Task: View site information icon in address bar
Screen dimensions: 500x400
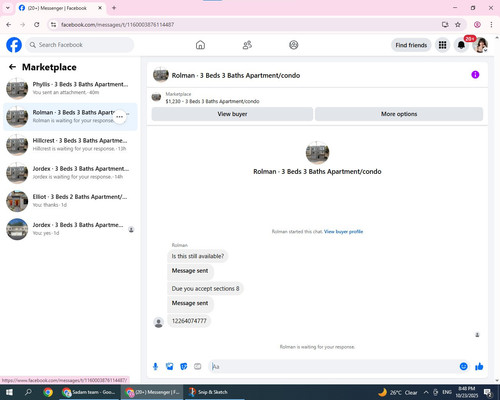Action: pyautogui.click(x=53, y=25)
